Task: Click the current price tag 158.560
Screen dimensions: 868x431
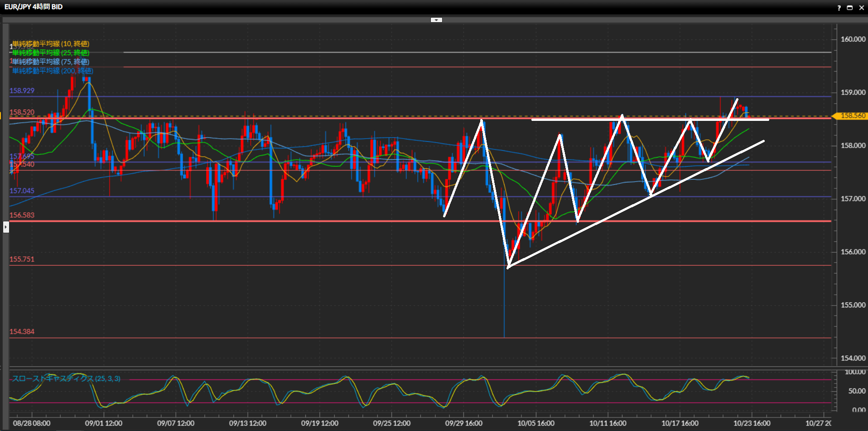Action: (x=852, y=116)
